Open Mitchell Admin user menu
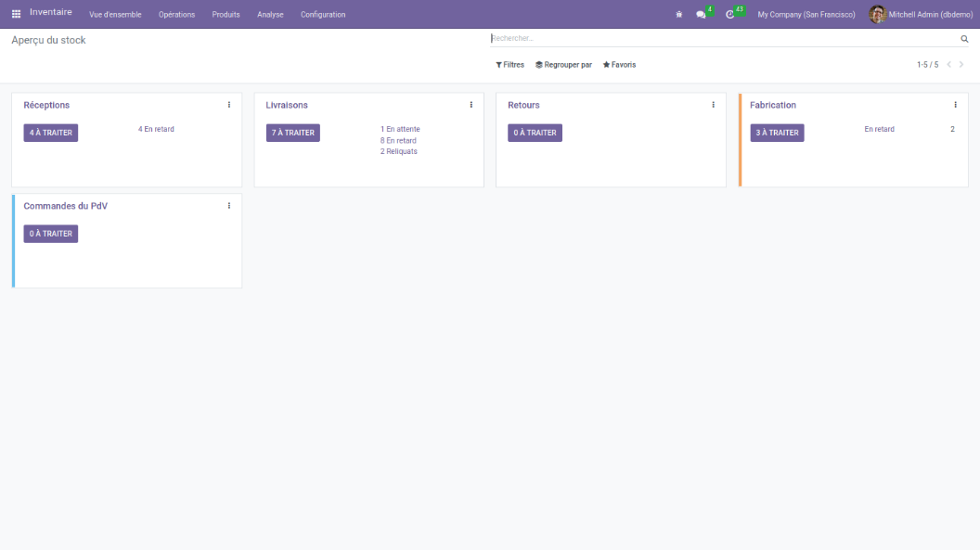Screen dimensions: 980x550 (919, 15)
